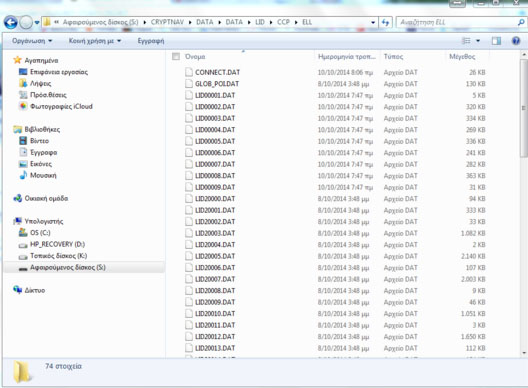This screenshot has width=528, height=388.
Task: Select the LID00008.DAT file icon
Action: 189,175
